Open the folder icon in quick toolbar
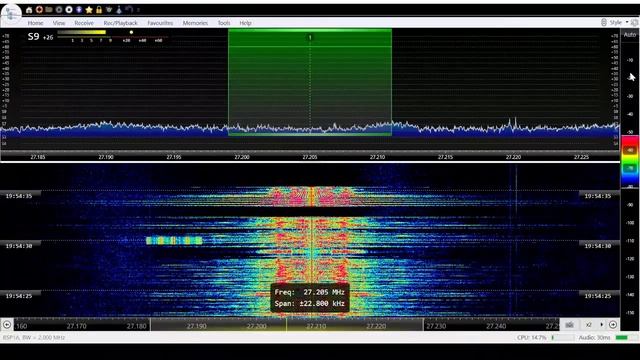Image resolution: width=640 pixels, height=360 pixels. coord(49,10)
